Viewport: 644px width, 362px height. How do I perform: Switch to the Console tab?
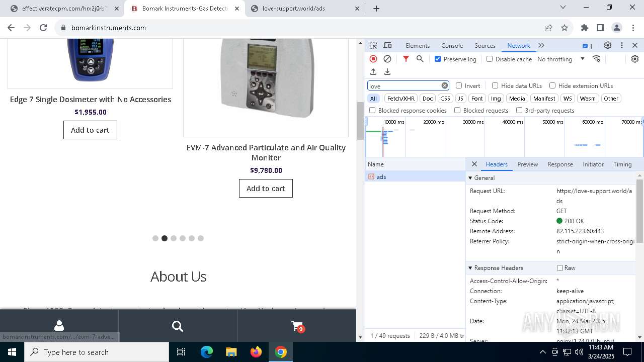(x=452, y=45)
